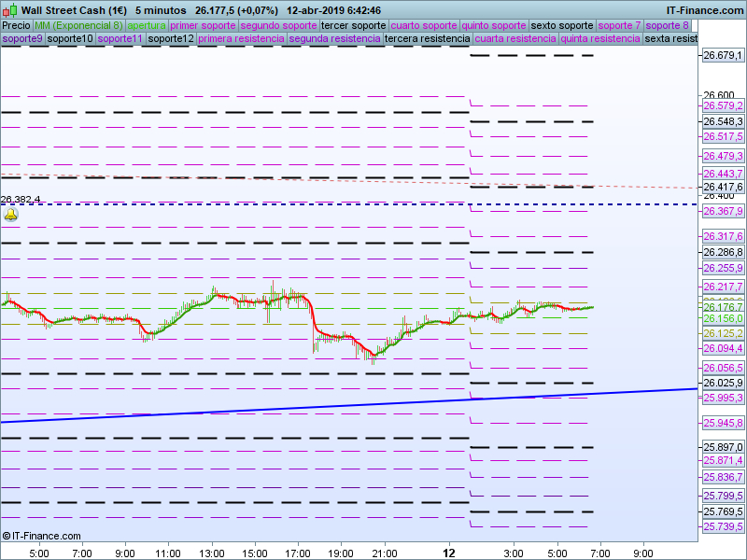Click the 25.995,3 price label

pyautogui.click(x=723, y=398)
